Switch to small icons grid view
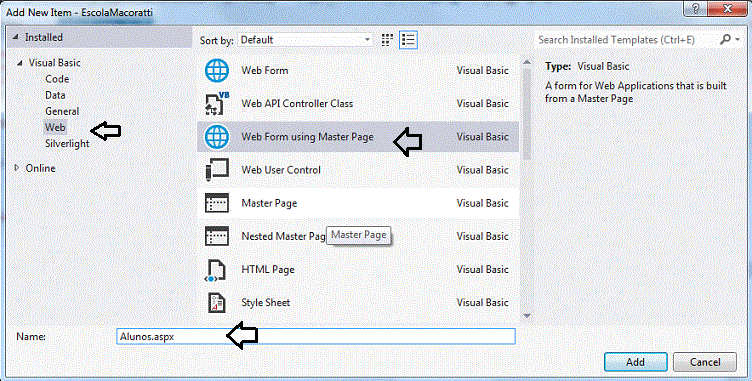This screenshot has width=752, height=381. (388, 40)
